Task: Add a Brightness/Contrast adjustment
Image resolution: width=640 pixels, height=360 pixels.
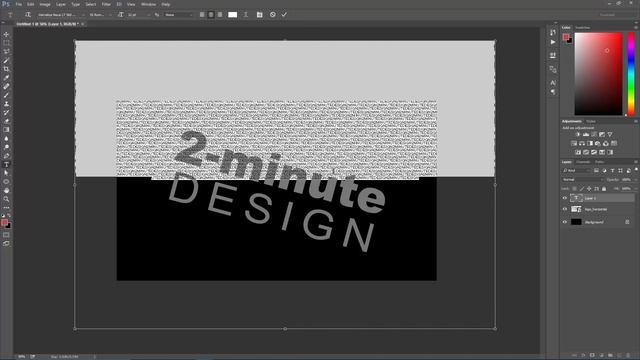Action: (x=578, y=134)
